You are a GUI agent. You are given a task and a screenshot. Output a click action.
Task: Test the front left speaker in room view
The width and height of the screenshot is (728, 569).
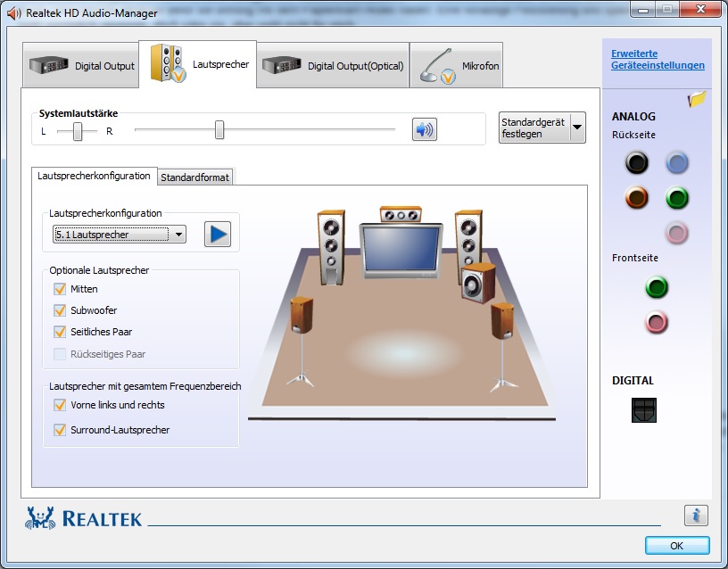(x=331, y=247)
